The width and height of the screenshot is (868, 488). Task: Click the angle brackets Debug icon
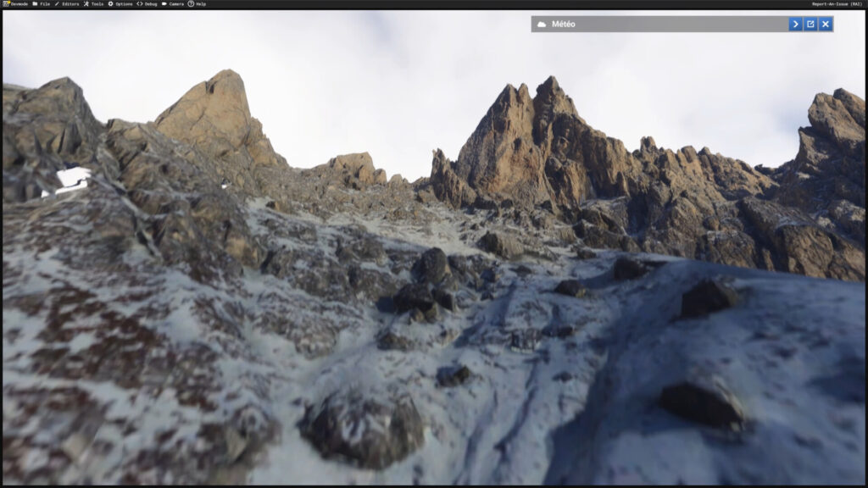point(140,4)
